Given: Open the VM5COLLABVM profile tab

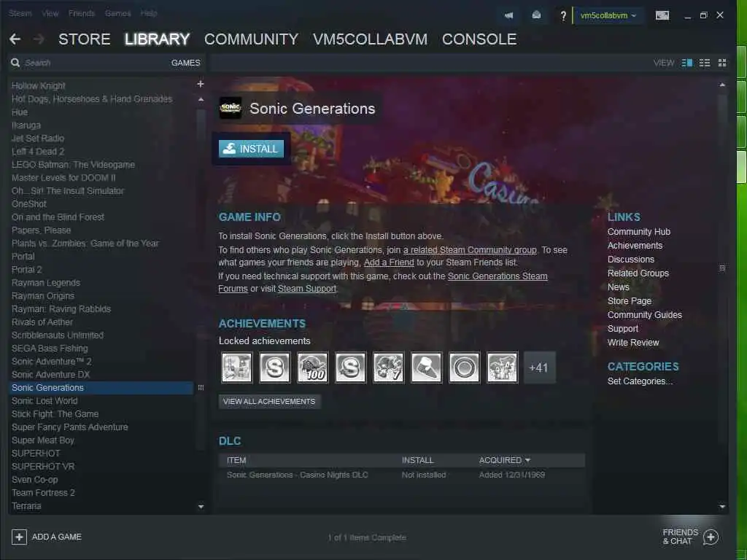Looking at the screenshot, I should [x=370, y=39].
